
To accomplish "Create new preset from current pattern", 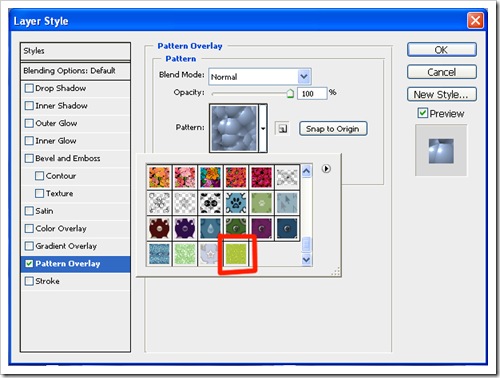I will pos(282,129).
